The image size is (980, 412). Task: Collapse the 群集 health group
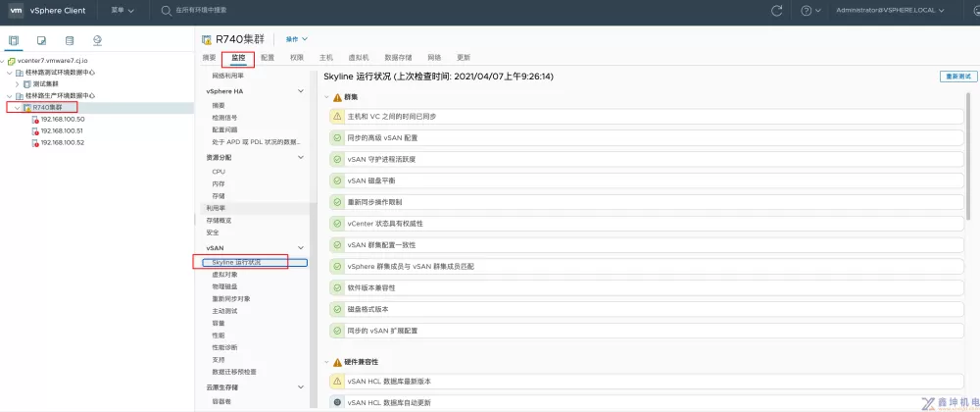pyautogui.click(x=326, y=97)
